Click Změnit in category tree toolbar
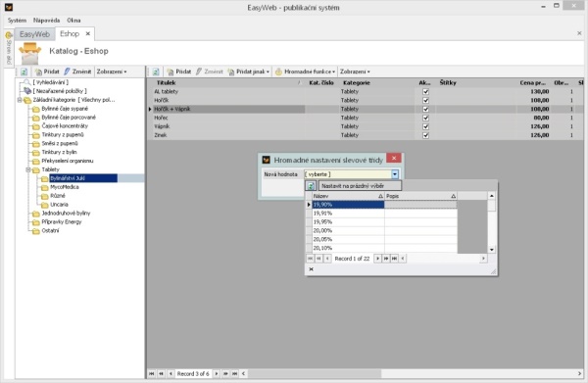 (x=77, y=72)
